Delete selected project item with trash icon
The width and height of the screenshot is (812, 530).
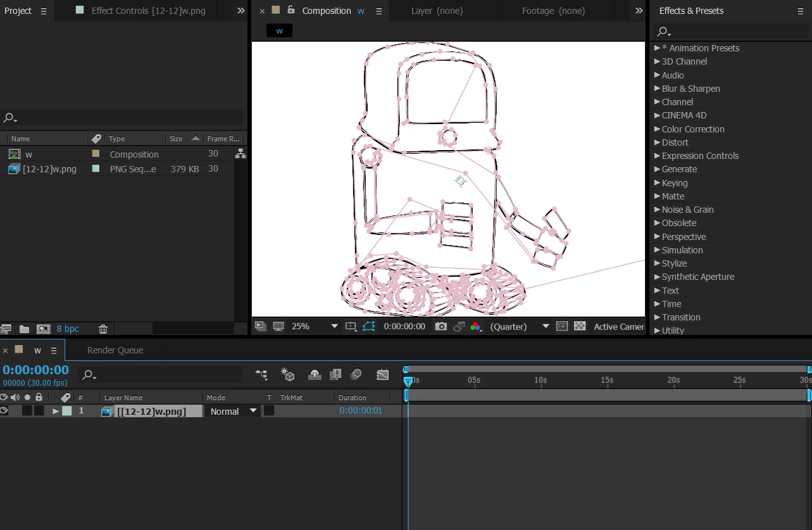[103, 329]
